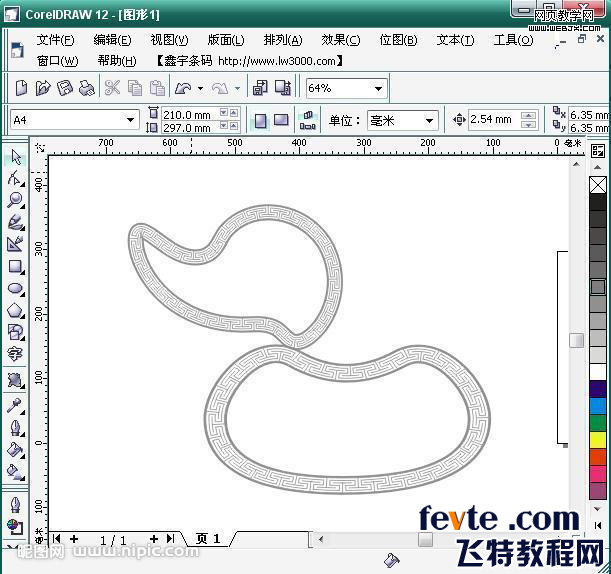Click the page height 297.0 mm field
This screenshot has height=574, width=611.
tap(191, 128)
